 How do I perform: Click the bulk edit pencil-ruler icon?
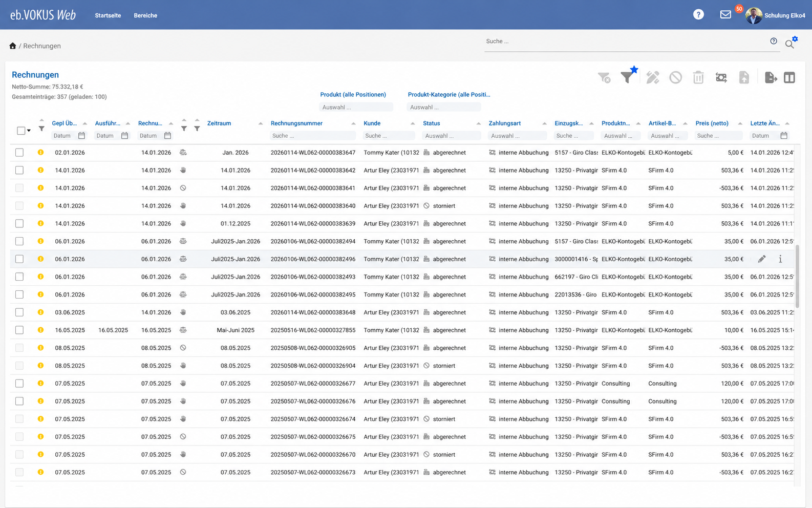[x=653, y=77]
